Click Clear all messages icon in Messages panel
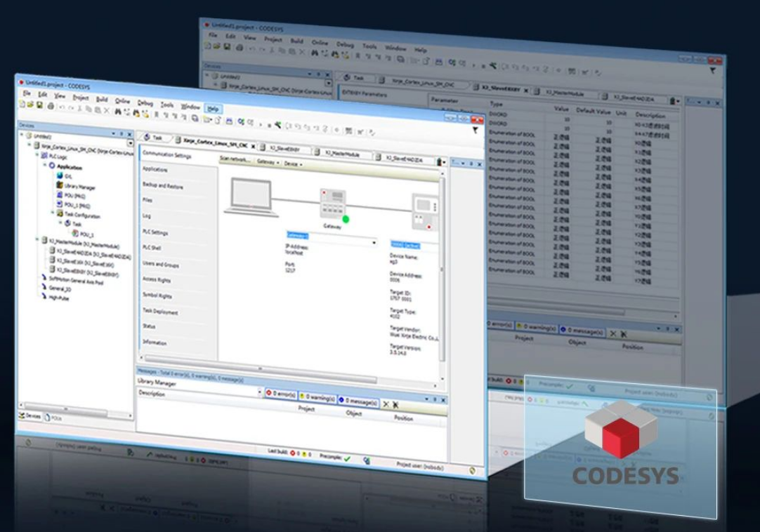 [395, 404]
